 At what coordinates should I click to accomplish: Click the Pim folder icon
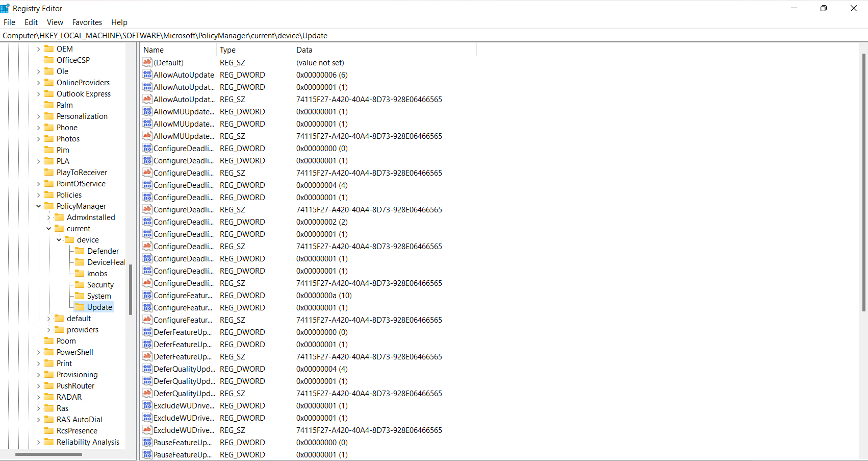pyautogui.click(x=49, y=150)
